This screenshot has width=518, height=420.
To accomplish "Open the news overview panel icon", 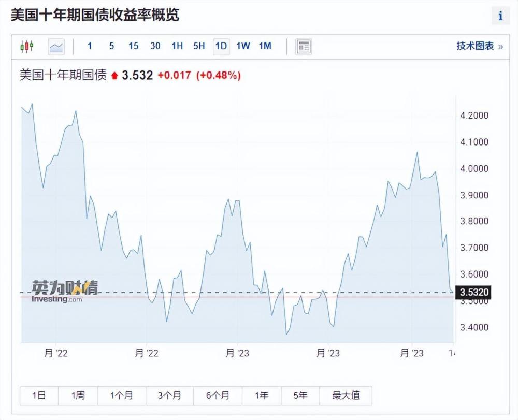I will (303, 46).
